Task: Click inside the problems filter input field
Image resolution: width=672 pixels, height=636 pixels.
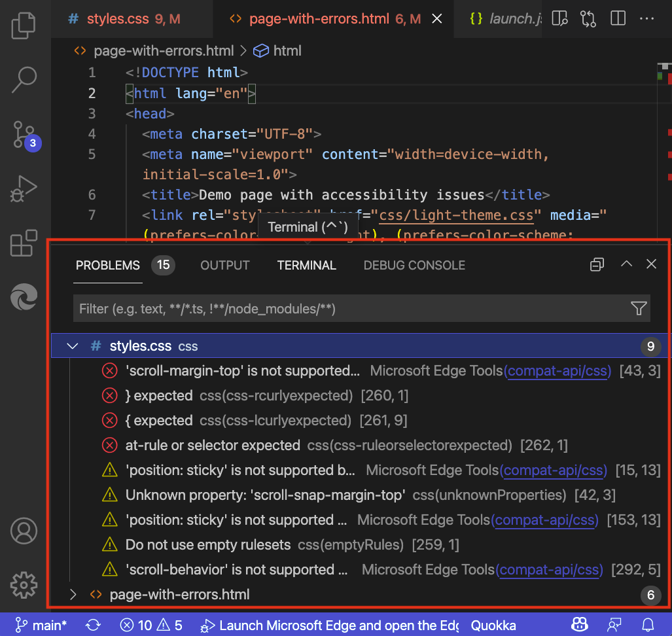Action: click(262, 308)
